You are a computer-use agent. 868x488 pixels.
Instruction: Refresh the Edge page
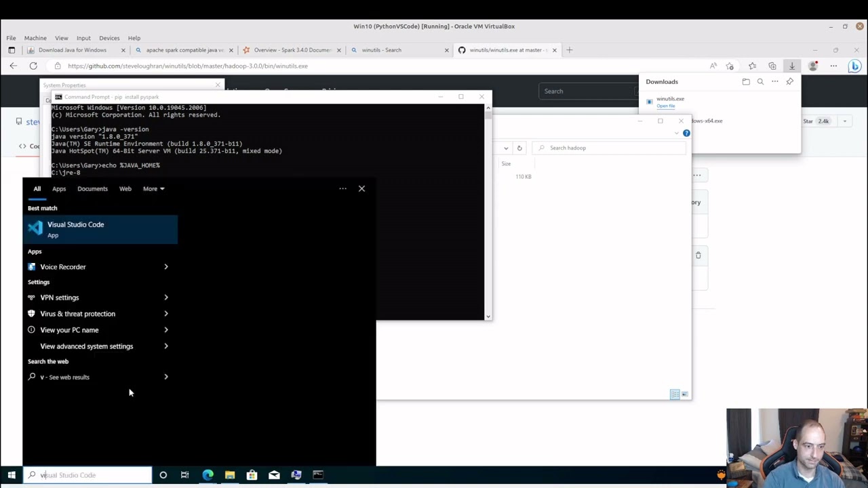click(x=33, y=66)
